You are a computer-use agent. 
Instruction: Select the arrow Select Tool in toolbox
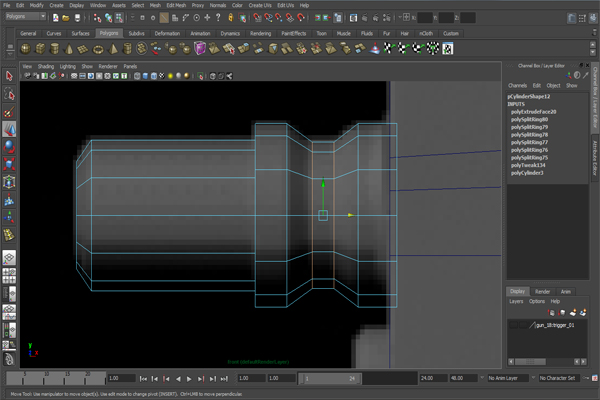click(9, 76)
